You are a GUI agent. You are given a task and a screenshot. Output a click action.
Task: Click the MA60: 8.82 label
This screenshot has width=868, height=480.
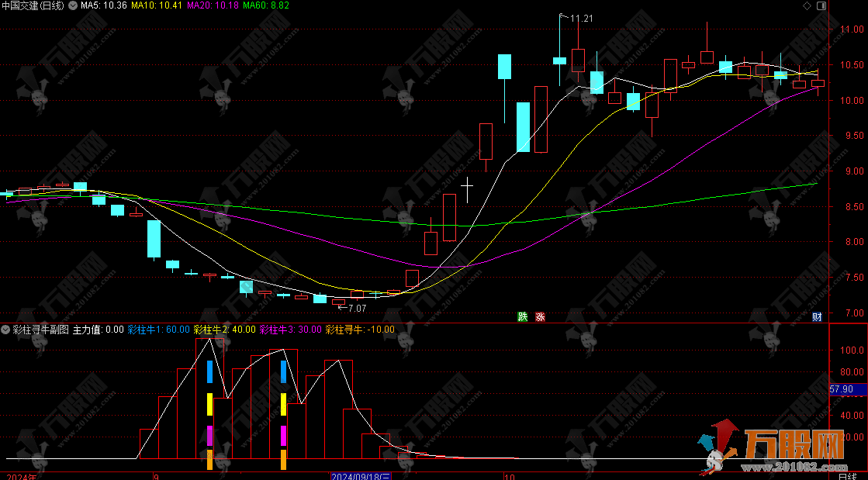(266, 5)
